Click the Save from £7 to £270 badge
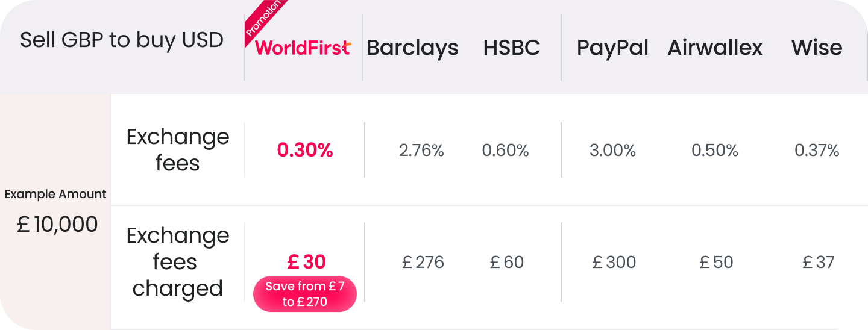Screen dimensions: 868x330 (x=305, y=294)
